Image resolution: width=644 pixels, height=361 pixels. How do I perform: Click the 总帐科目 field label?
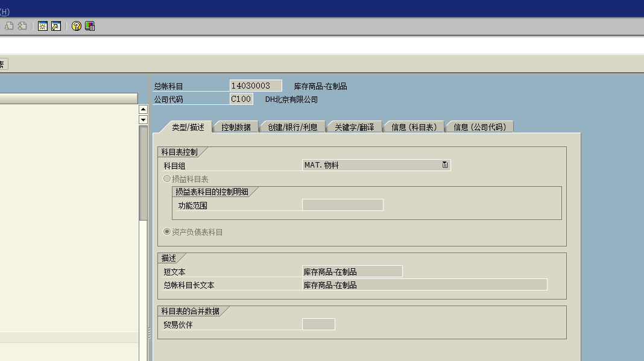pos(168,86)
